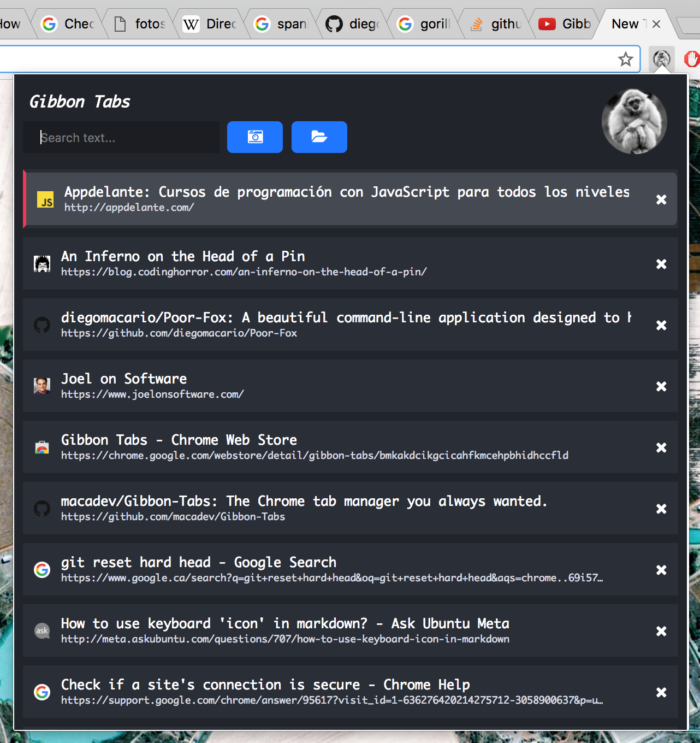Click the JS favicon of Appdelante
This screenshot has height=743, width=700.
tap(45, 200)
